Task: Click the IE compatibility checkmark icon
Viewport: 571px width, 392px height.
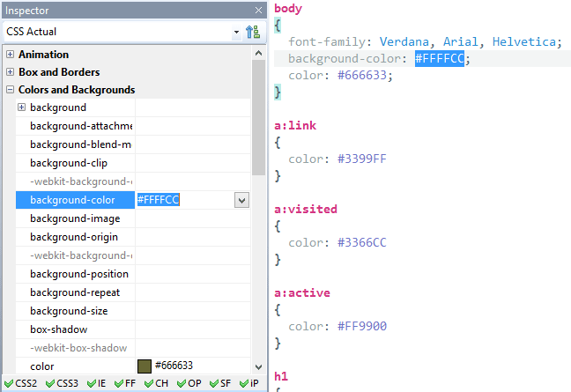Action: tap(92, 383)
